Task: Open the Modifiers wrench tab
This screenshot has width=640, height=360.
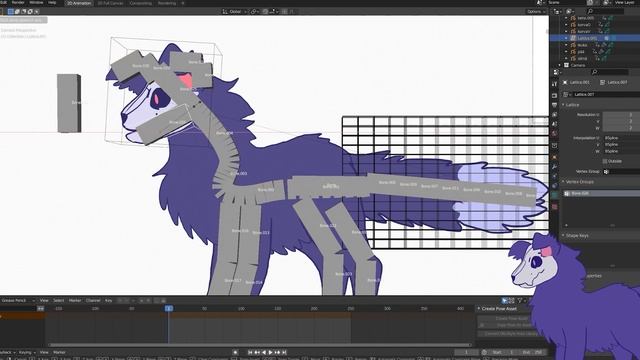Action: tap(554, 167)
